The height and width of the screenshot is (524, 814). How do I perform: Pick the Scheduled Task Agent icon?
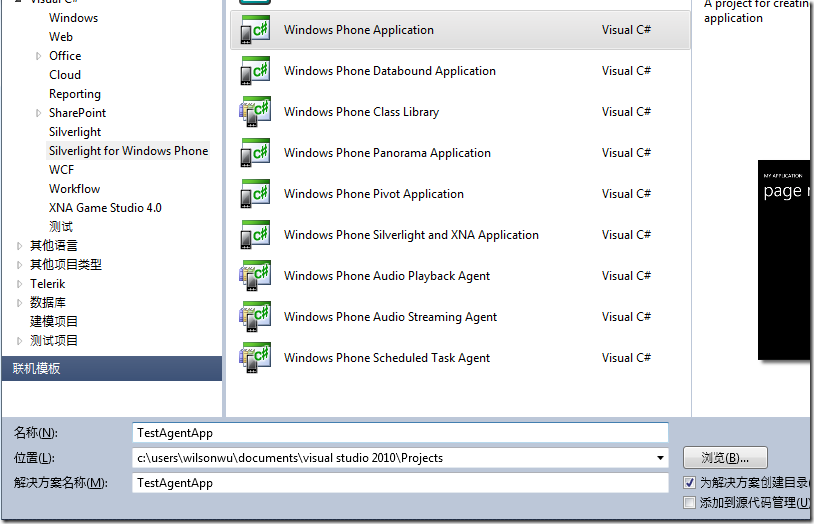255,358
